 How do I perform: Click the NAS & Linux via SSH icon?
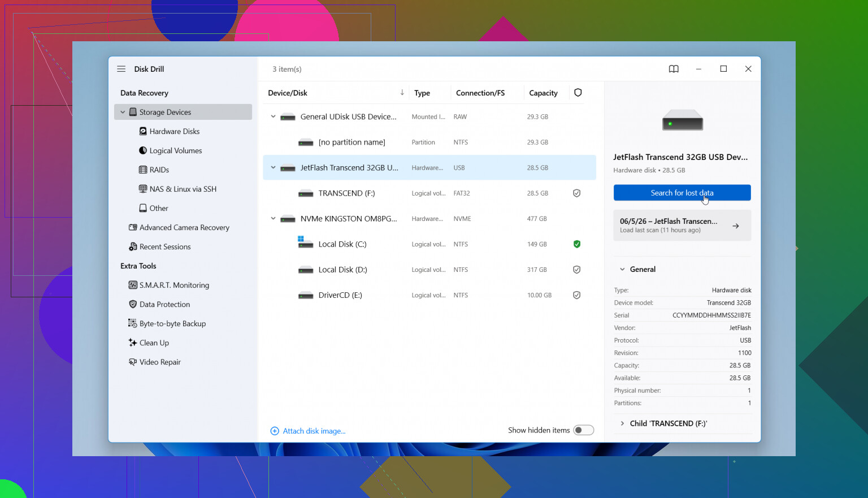click(x=143, y=189)
